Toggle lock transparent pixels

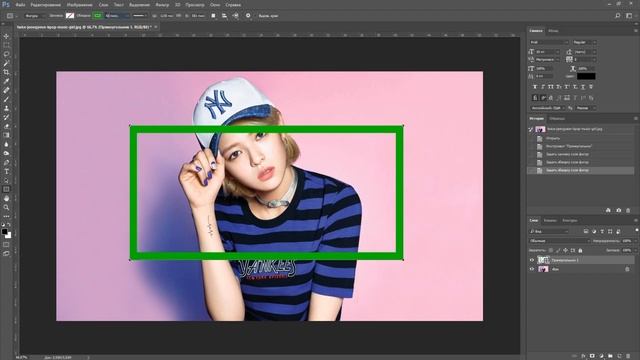tap(551, 250)
